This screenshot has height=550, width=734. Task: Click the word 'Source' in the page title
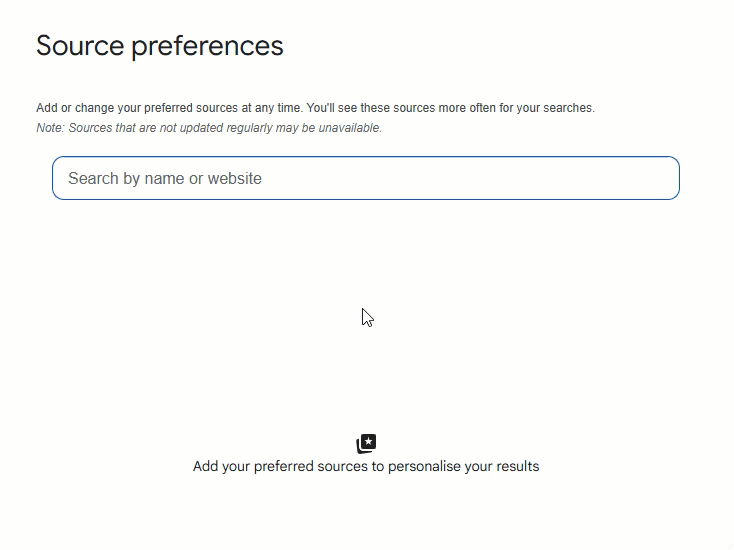(x=80, y=46)
